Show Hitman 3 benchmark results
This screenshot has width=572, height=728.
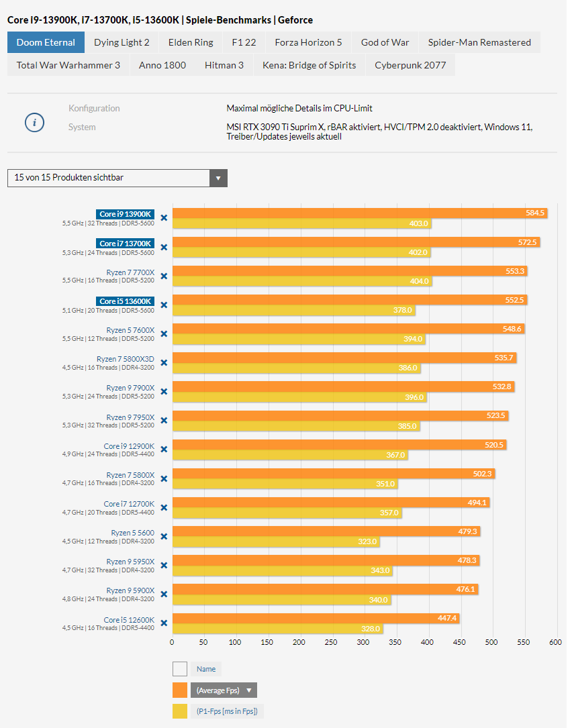point(224,65)
